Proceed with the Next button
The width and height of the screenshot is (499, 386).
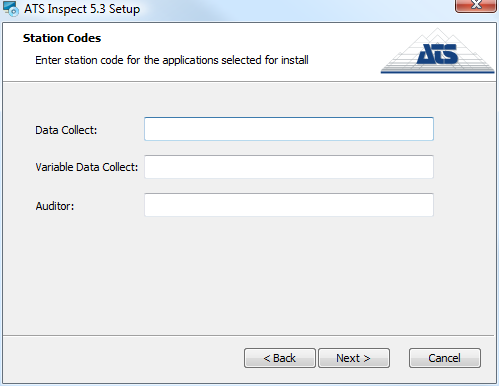[354, 358]
